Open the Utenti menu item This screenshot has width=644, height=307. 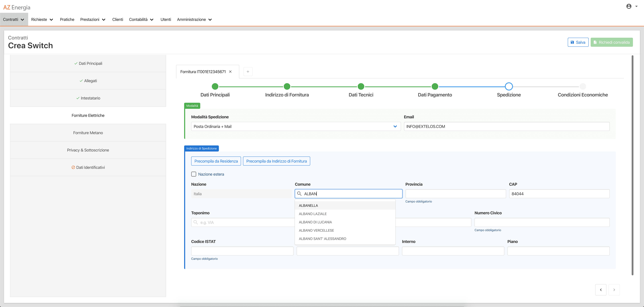[166, 19]
